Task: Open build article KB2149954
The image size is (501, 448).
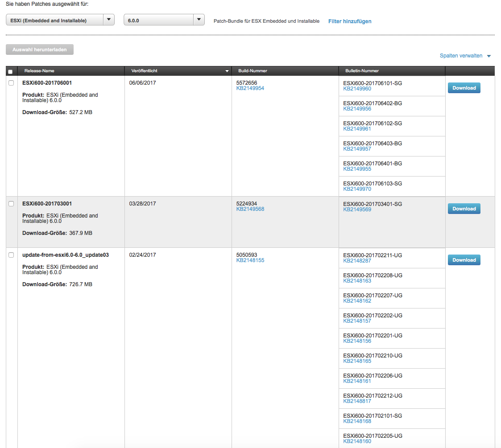Action: (250, 88)
